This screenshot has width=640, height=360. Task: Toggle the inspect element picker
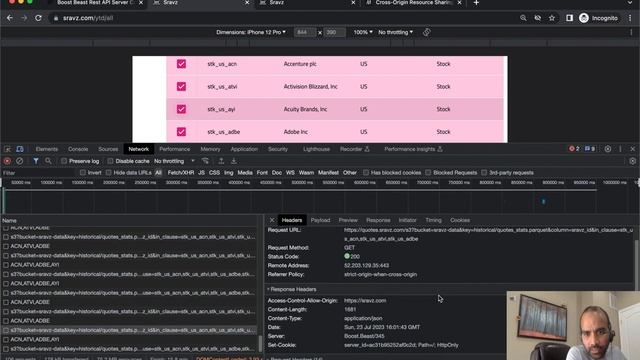click(x=7, y=149)
